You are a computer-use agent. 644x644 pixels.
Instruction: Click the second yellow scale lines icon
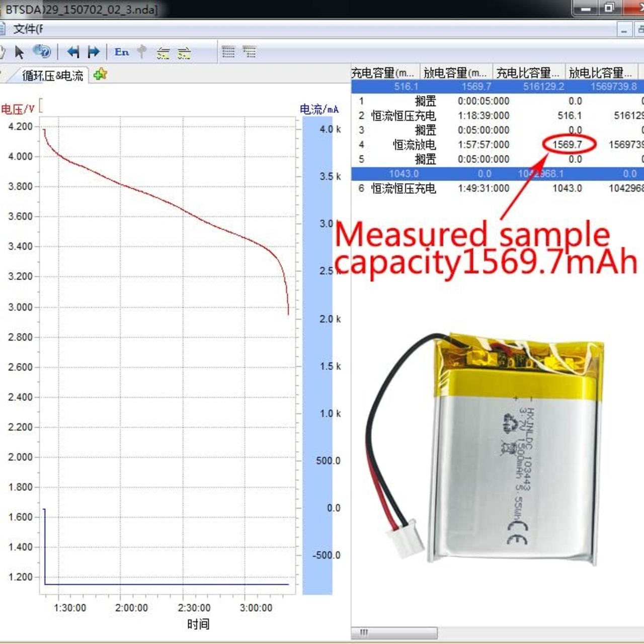click(184, 52)
